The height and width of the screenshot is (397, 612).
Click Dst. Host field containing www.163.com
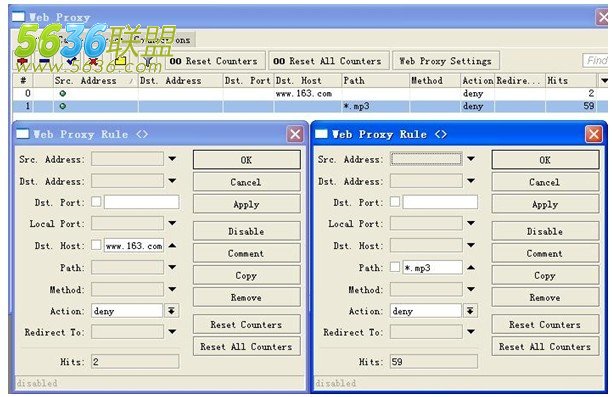tap(134, 246)
